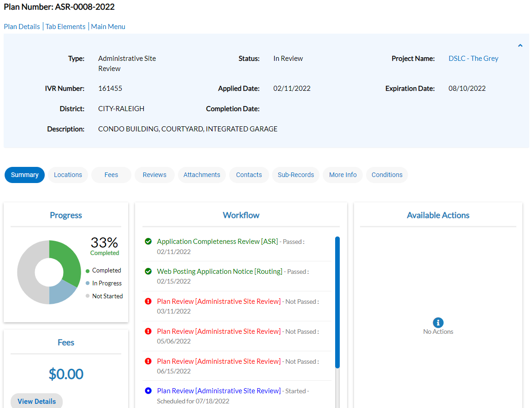532x408 pixels.
Task: Jump to Tab Elements link
Action: tap(65, 27)
